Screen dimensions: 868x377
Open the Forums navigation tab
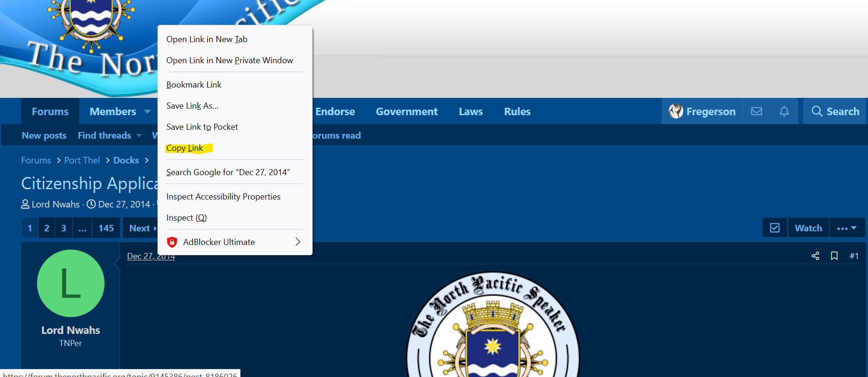tap(50, 111)
